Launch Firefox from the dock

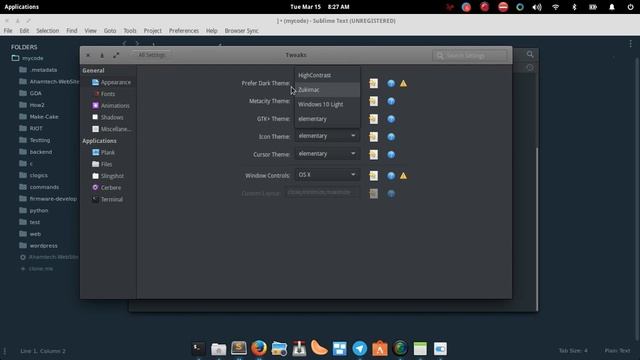pyautogui.click(x=259, y=349)
